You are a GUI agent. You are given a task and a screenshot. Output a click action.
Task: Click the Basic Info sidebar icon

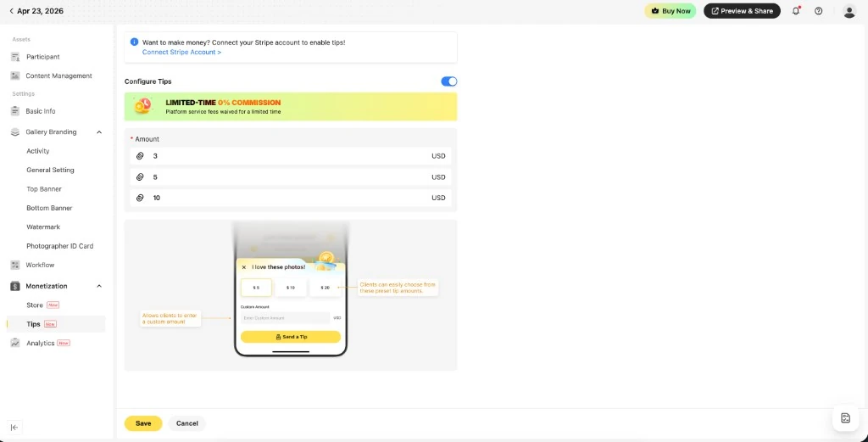15,111
